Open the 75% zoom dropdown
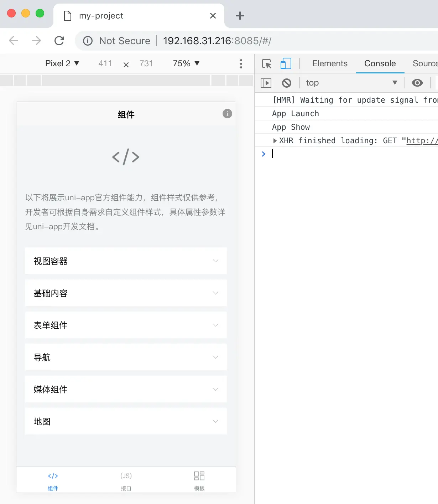Image resolution: width=438 pixels, height=504 pixels. 186,63
